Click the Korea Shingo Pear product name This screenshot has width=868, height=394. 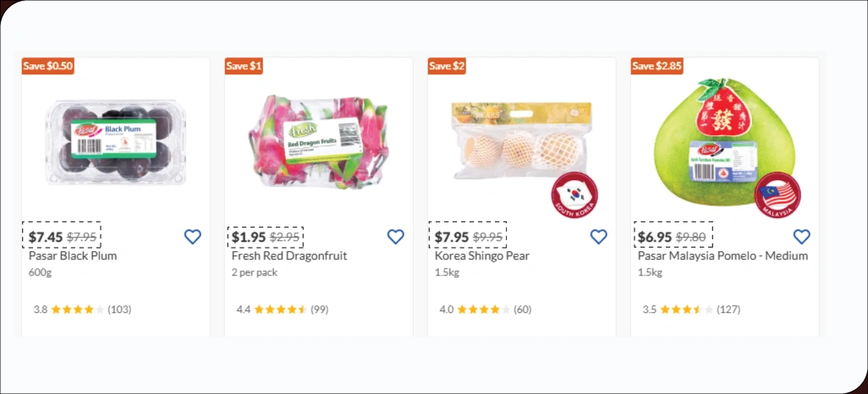coord(482,256)
